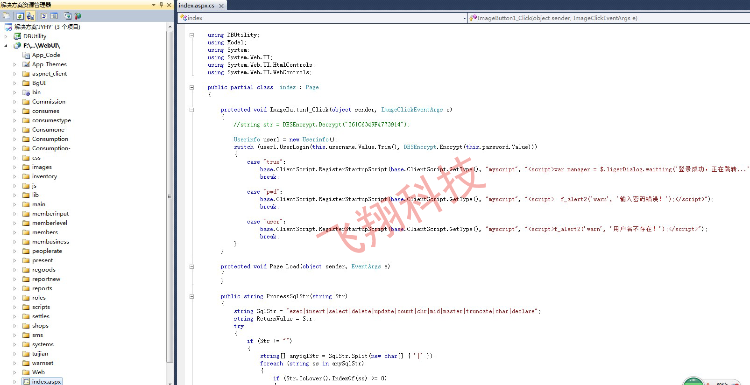750x385 pixels.
Task: Click the lib folder icon
Action: [x=26, y=195]
